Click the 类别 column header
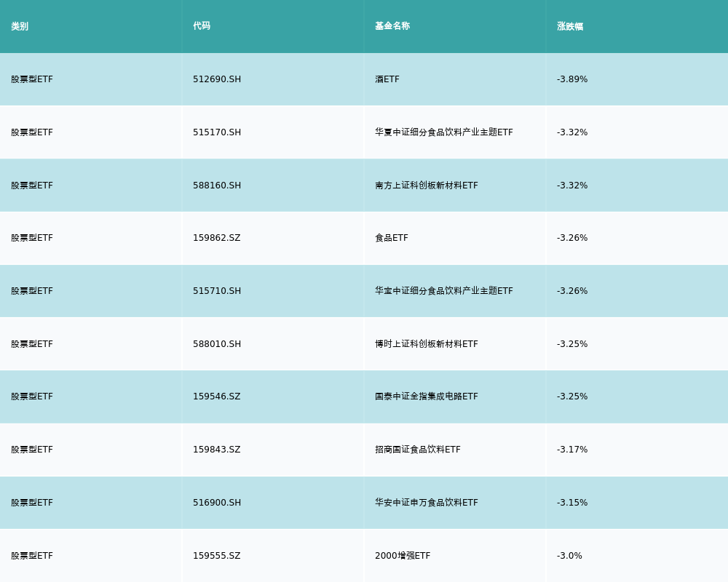This screenshot has width=728, height=582. click(x=20, y=26)
